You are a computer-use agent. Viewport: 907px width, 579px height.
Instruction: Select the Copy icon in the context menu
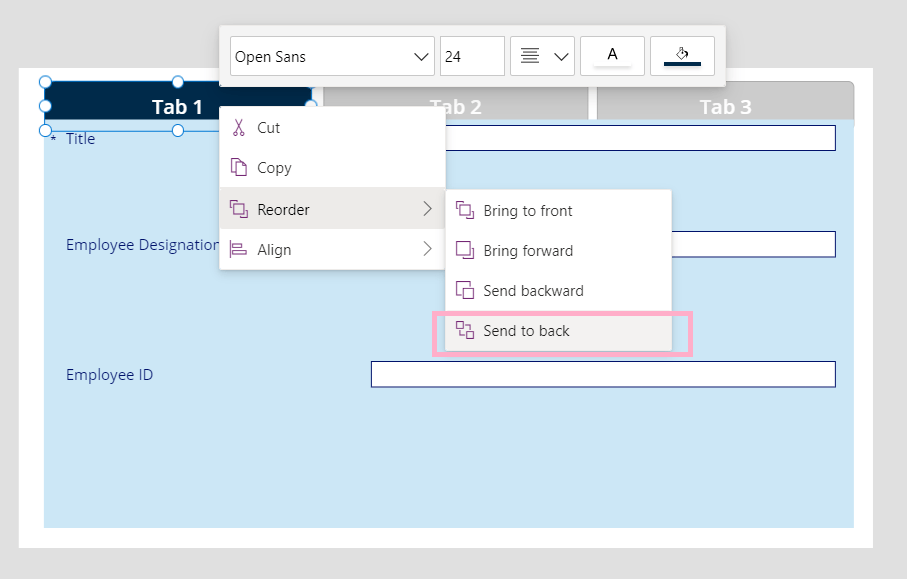[238, 167]
